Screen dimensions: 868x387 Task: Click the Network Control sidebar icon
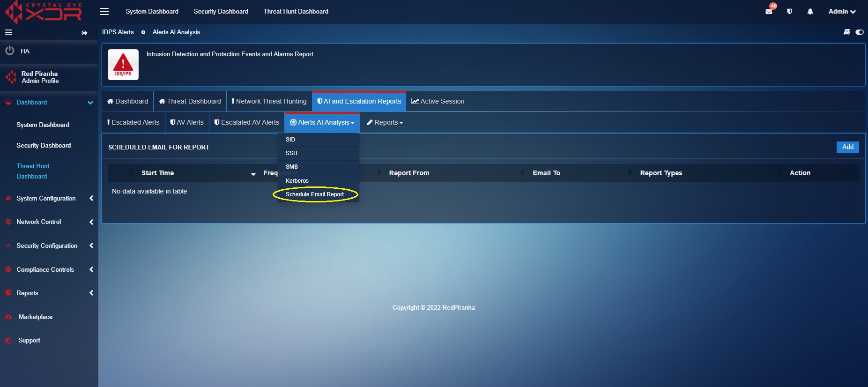(x=8, y=222)
